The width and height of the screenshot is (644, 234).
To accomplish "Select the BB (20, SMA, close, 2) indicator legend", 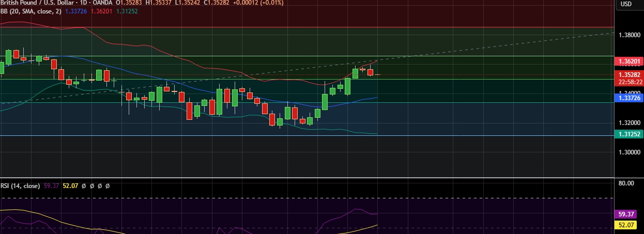I will coord(31,11).
